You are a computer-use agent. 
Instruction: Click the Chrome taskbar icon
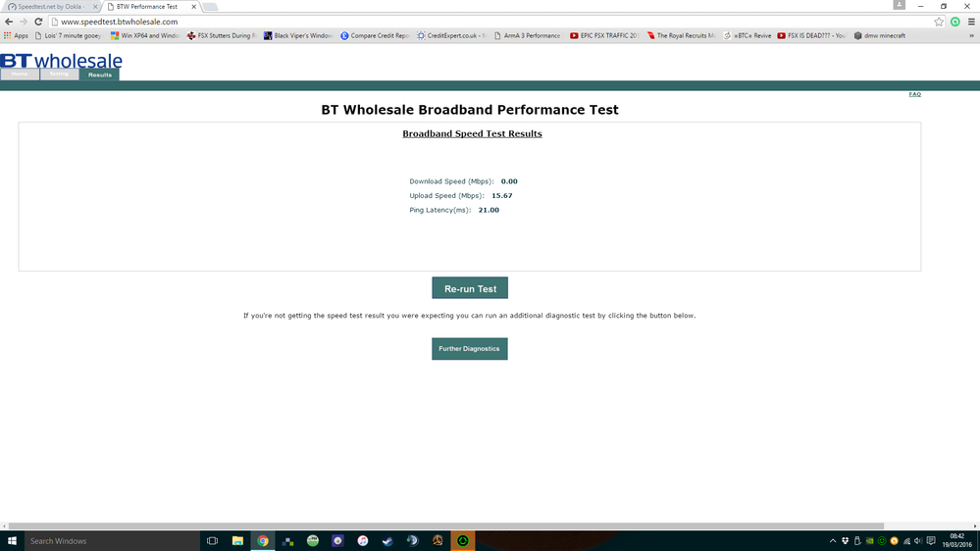coord(263,541)
